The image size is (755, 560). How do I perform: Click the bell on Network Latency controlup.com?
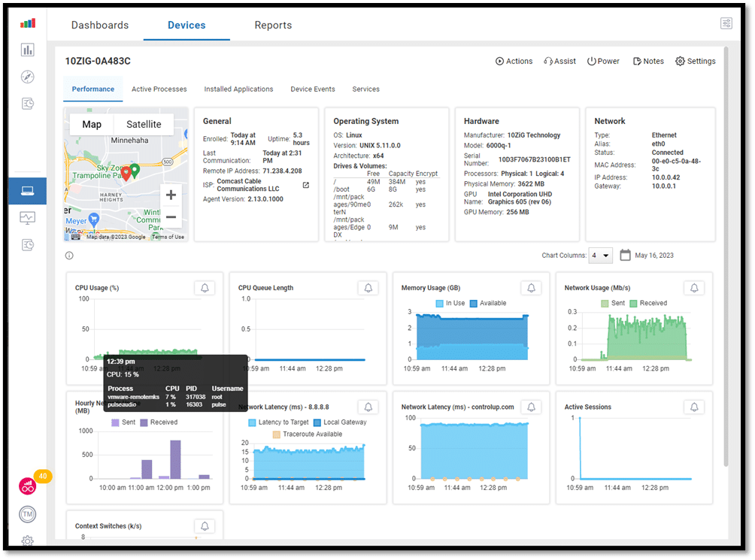tap(531, 407)
